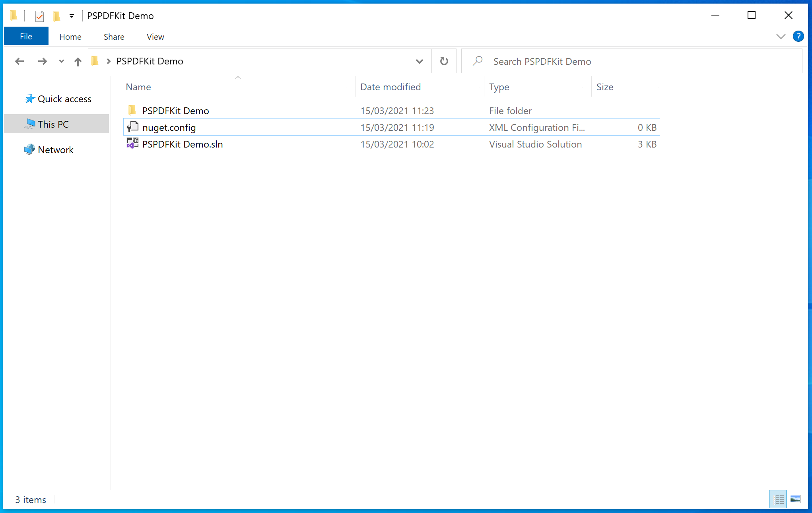The width and height of the screenshot is (812, 513).
Task: Click the Visual Studio solution icon
Action: pos(132,144)
